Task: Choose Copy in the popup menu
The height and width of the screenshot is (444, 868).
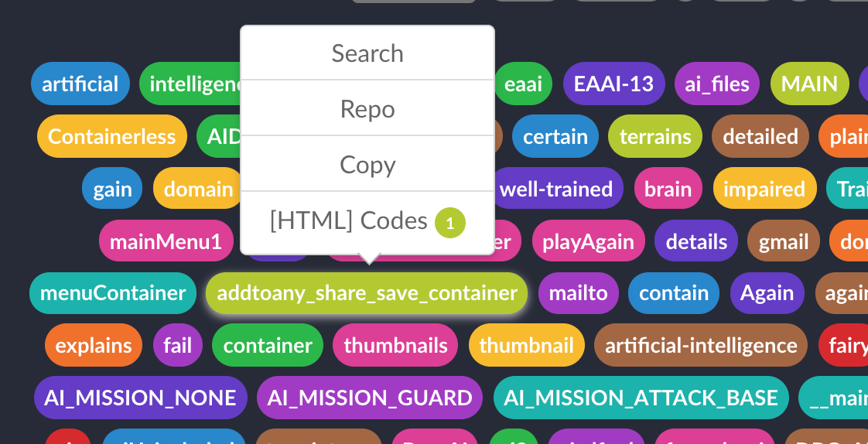Action: 367,165
